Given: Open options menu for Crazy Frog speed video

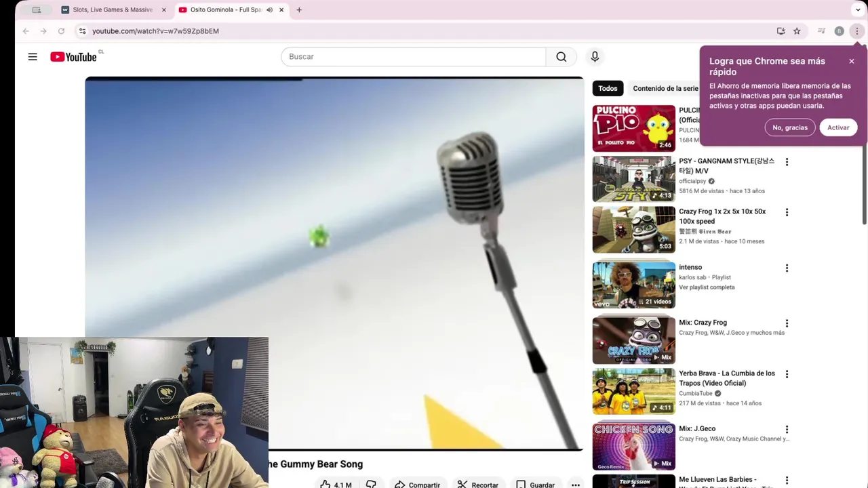Looking at the screenshot, I should [x=787, y=212].
